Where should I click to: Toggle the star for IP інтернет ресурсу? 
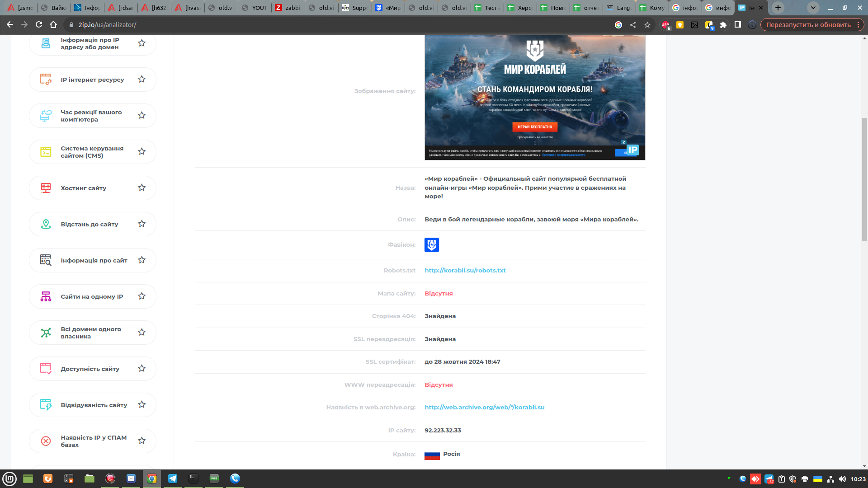pyautogui.click(x=142, y=80)
